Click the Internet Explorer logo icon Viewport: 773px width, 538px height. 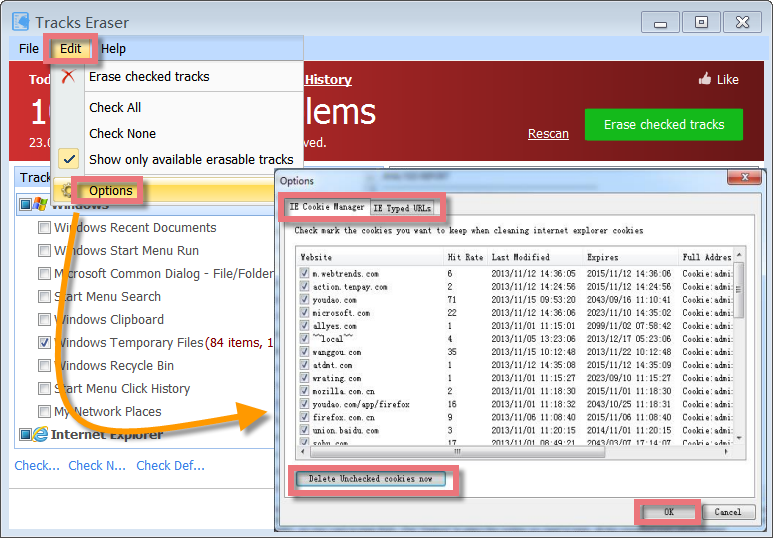tap(40, 435)
